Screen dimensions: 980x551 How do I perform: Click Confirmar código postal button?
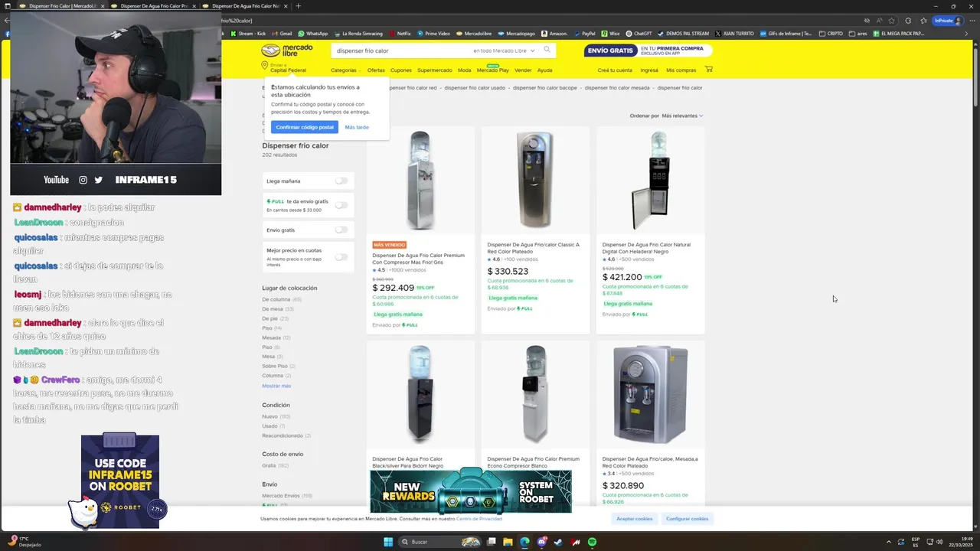(305, 127)
